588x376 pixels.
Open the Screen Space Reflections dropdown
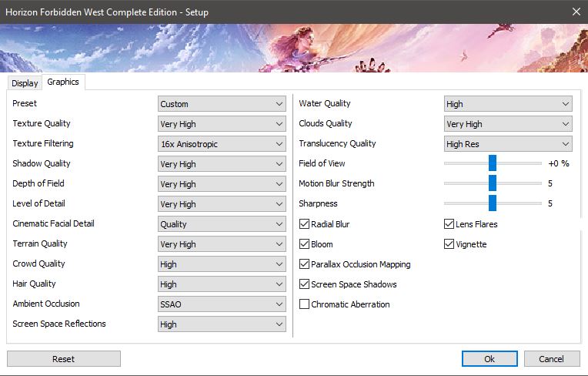(222, 324)
